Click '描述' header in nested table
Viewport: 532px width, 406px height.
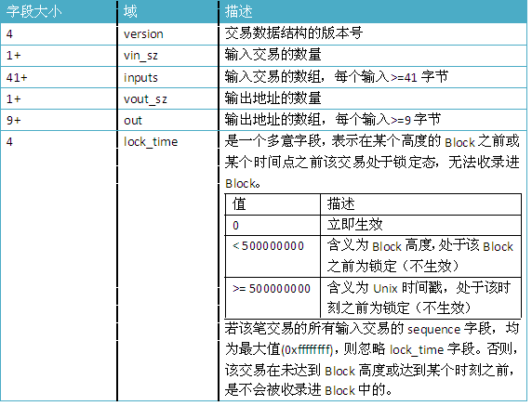click(341, 204)
